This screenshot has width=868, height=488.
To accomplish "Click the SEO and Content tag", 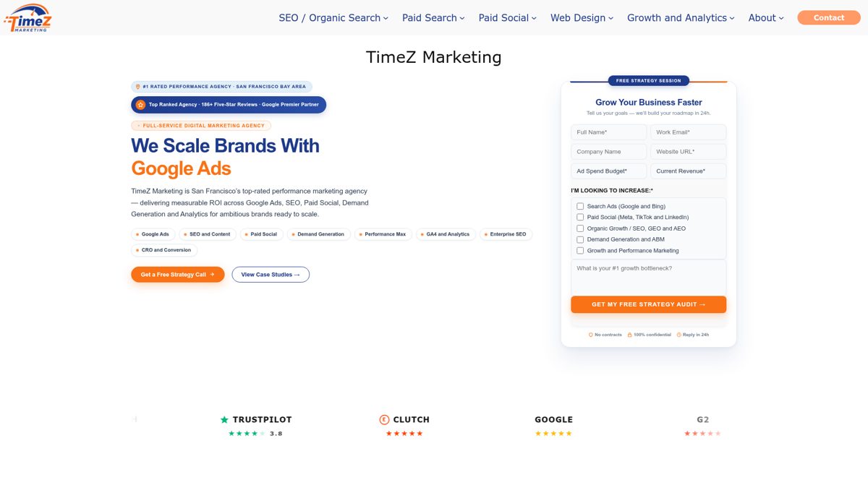I will pyautogui.click(x=208, y=234).
